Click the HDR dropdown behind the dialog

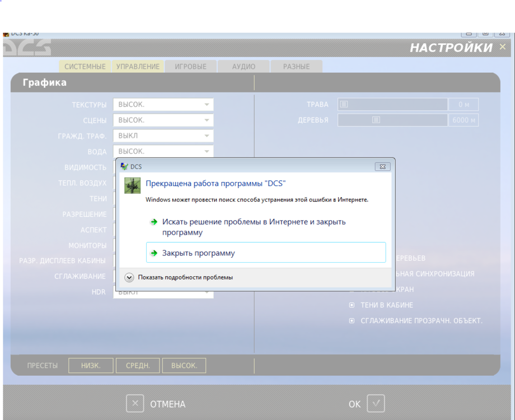pos(163,294)
